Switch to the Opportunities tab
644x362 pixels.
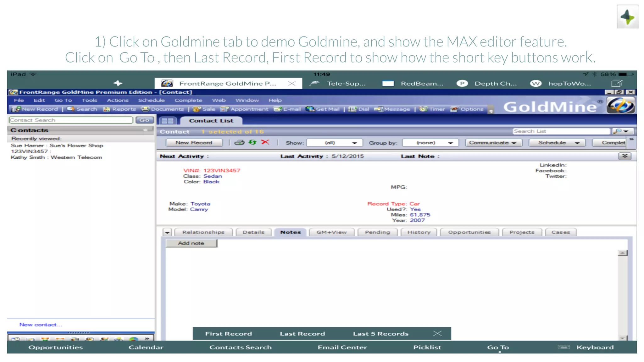tap(469, 232)
